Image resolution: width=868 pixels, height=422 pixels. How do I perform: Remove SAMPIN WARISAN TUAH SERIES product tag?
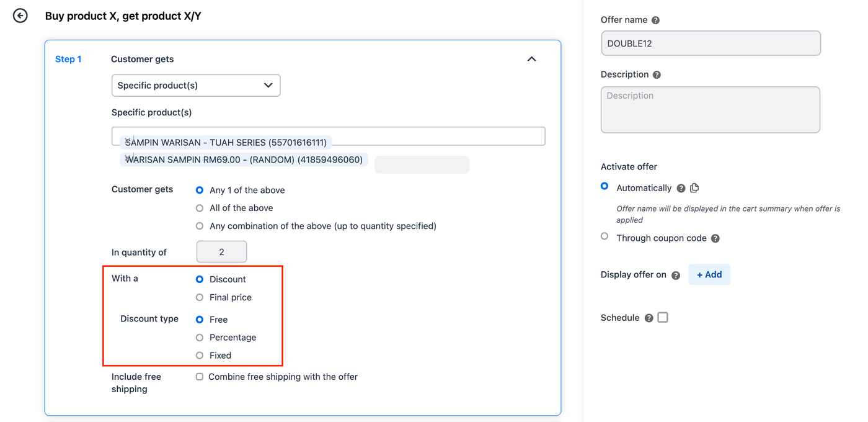pyautogui.click(x=128, y=141)
